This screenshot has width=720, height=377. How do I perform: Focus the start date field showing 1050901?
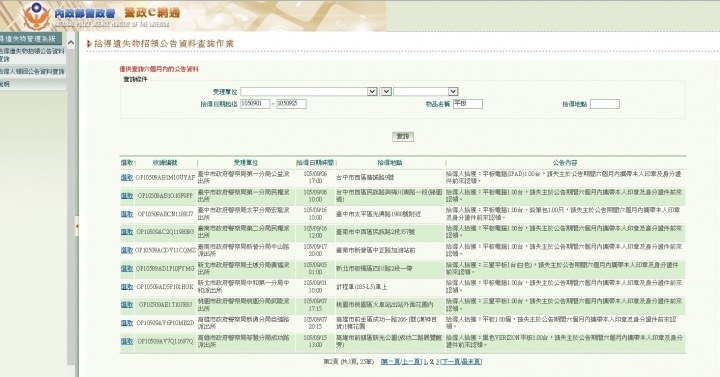click(255, 104)
